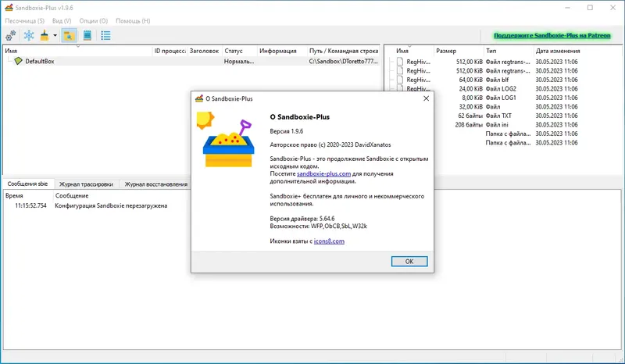
Task: Open the sandboxie-plus.com link
Action: (x=323, y=174)
